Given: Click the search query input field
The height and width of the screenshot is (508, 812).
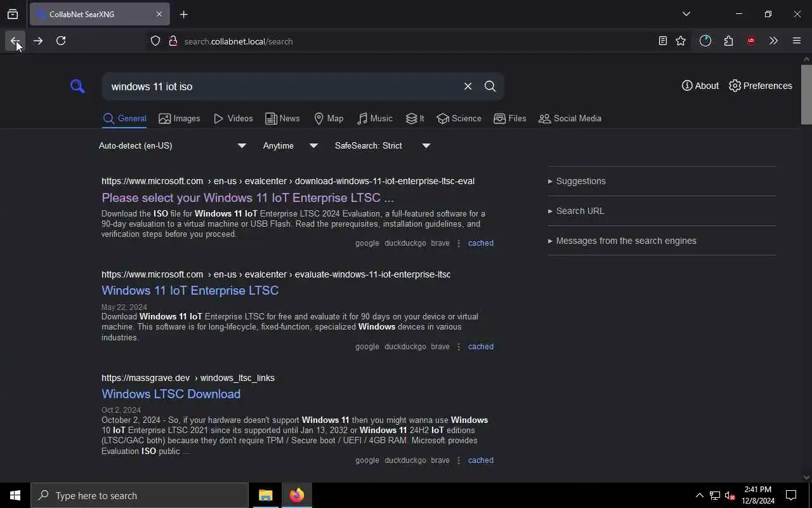Looking at the screenshot, I should pyautogui.click(x=282, y=86).
